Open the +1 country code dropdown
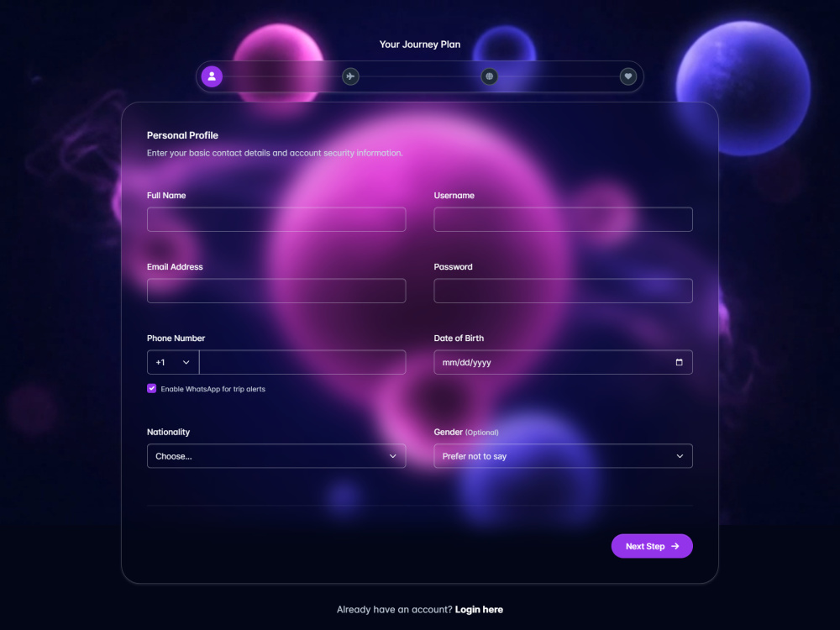Image resolution: width=840 pixels, height=630 pixels. (x=173, y=363)
